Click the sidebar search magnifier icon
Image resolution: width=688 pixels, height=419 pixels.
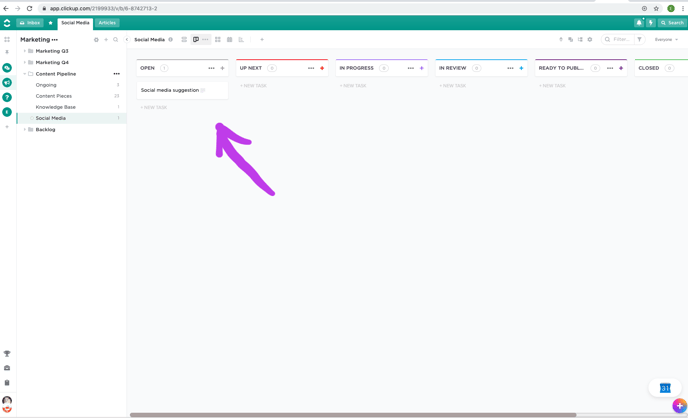tap(116, 40)
